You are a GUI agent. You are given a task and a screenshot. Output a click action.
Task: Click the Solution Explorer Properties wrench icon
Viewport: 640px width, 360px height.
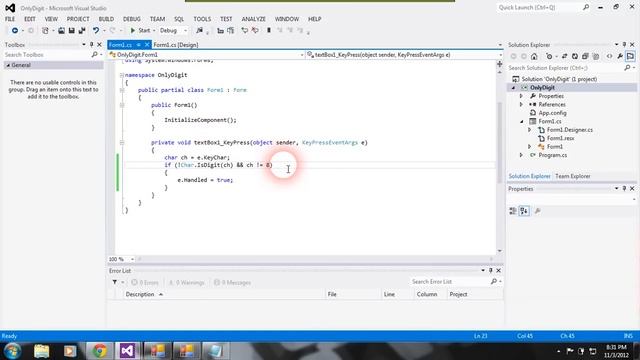click(620, 56)
